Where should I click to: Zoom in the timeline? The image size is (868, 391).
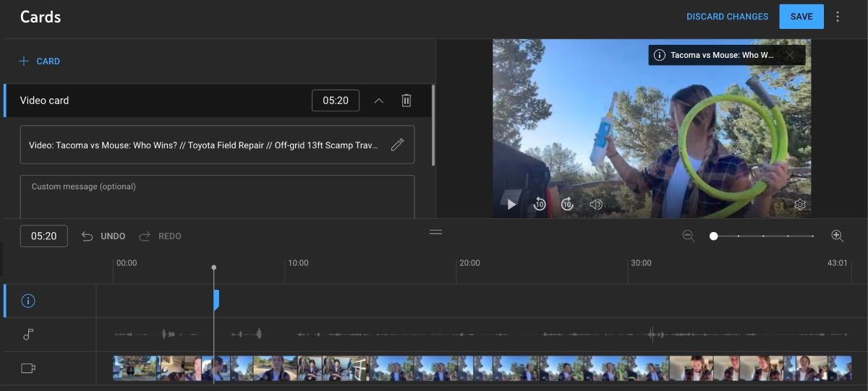[838, 236]
